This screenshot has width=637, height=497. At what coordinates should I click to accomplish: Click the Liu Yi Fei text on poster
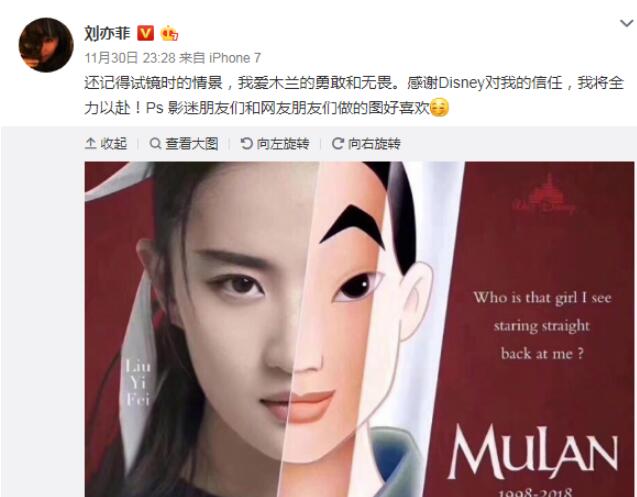(x=137, y=382)
